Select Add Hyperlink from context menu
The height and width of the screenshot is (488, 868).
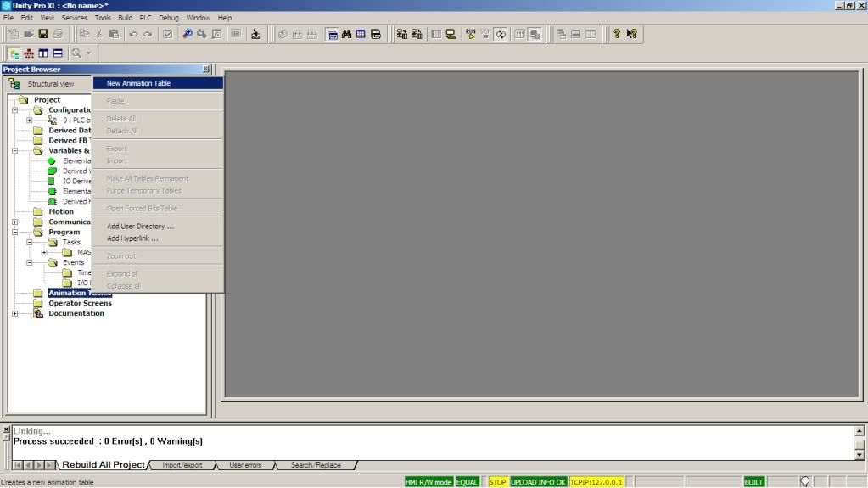point(158,238)
